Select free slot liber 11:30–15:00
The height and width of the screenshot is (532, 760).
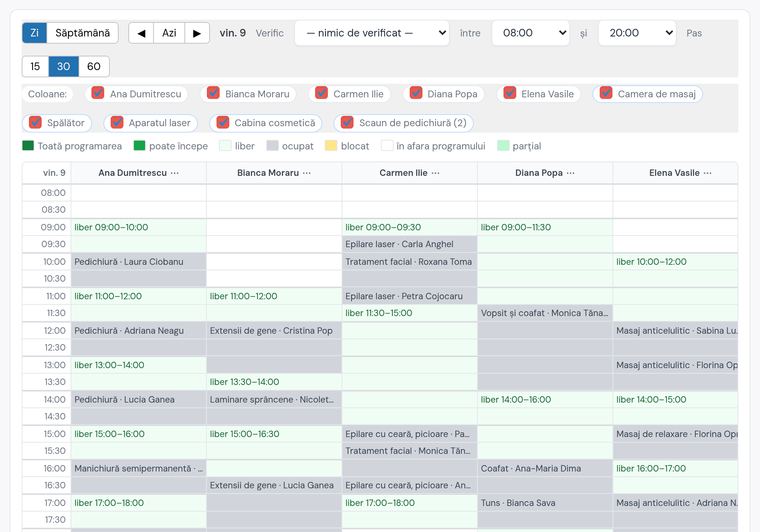[410, 313]
